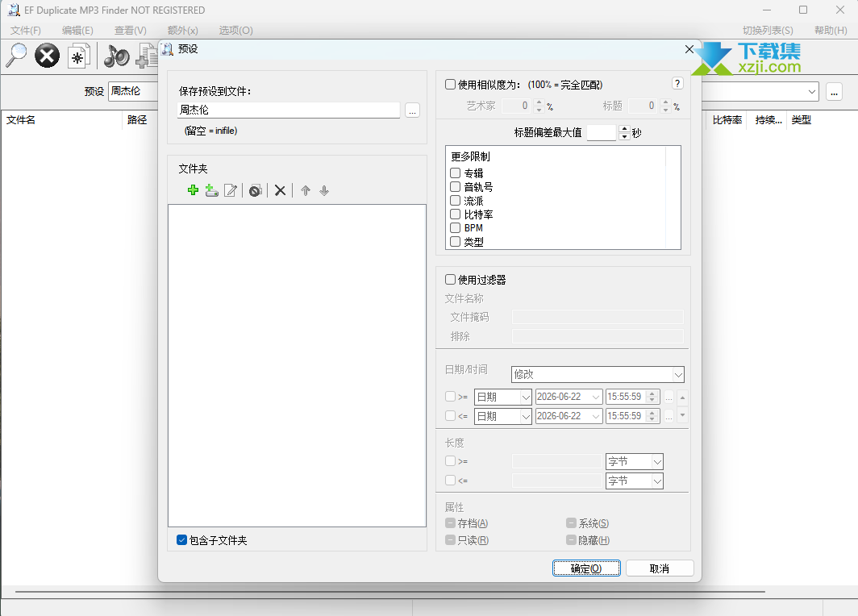Open the 切换列表(S) menu
Image resolution: width=858 pixels, height=616 pixels.
click(x=768, y=31)
